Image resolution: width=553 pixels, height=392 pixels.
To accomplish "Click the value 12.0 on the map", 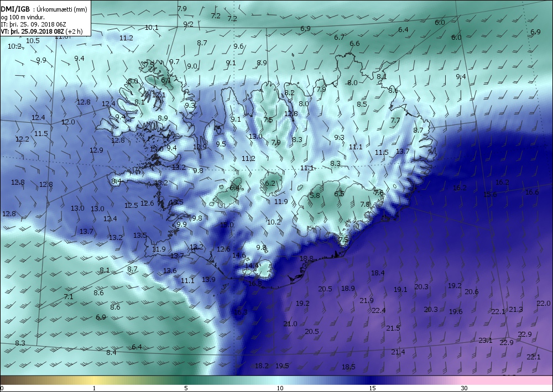I will tap(68, 122).
